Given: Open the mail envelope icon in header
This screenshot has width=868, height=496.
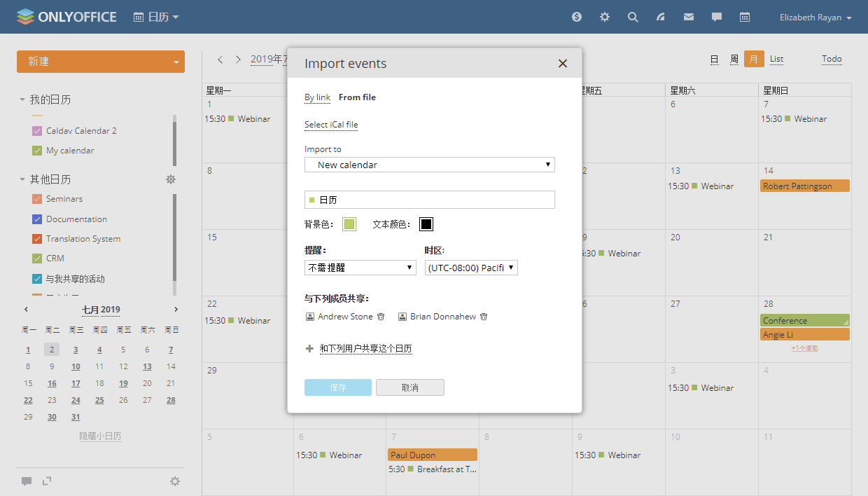Looking at the screenshot, I should (x=689, y=17).
